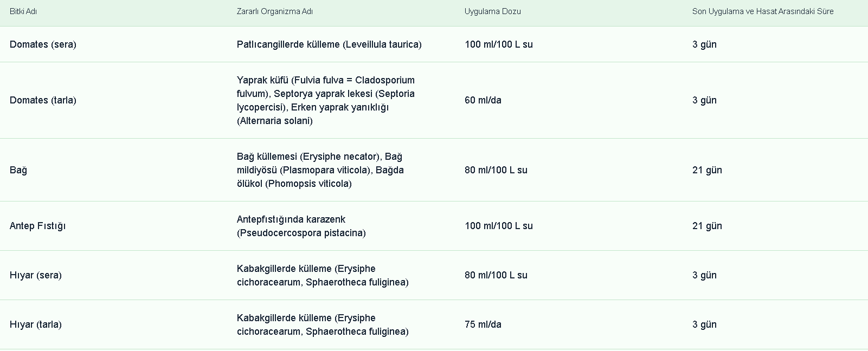
Task: Click the 'Yaprak küfü' organism description
Action: 326,100
